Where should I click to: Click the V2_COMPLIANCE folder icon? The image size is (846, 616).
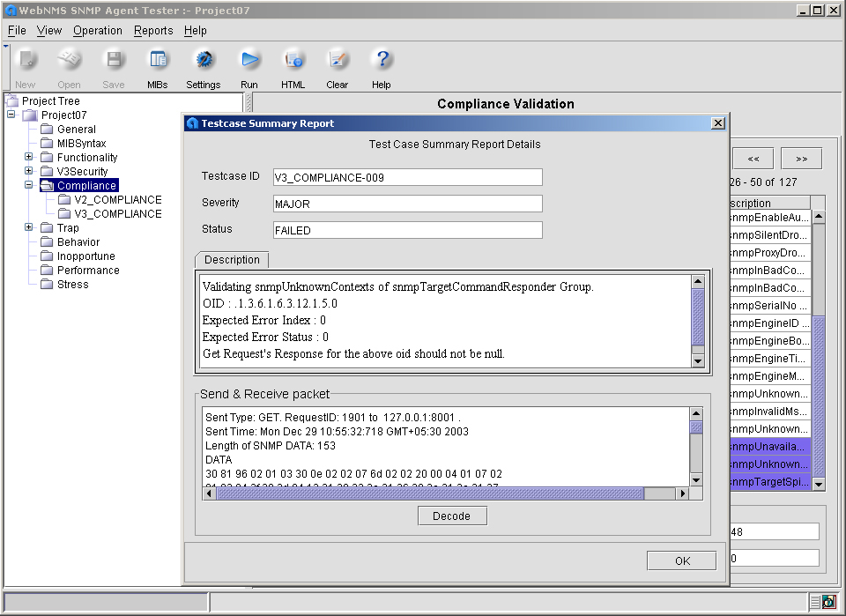(x=64, y=199)
